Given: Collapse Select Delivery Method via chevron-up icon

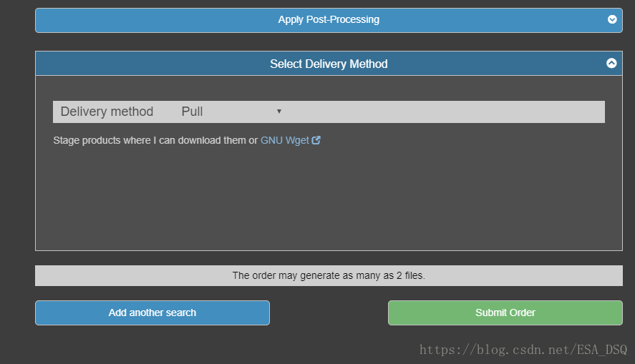Looking at the screenshot, I should point(611,63).
